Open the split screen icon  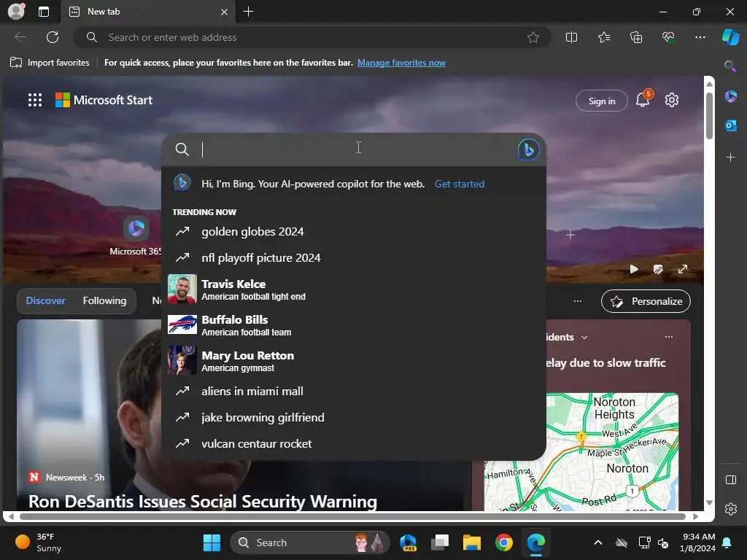click(x=571, y=37)
